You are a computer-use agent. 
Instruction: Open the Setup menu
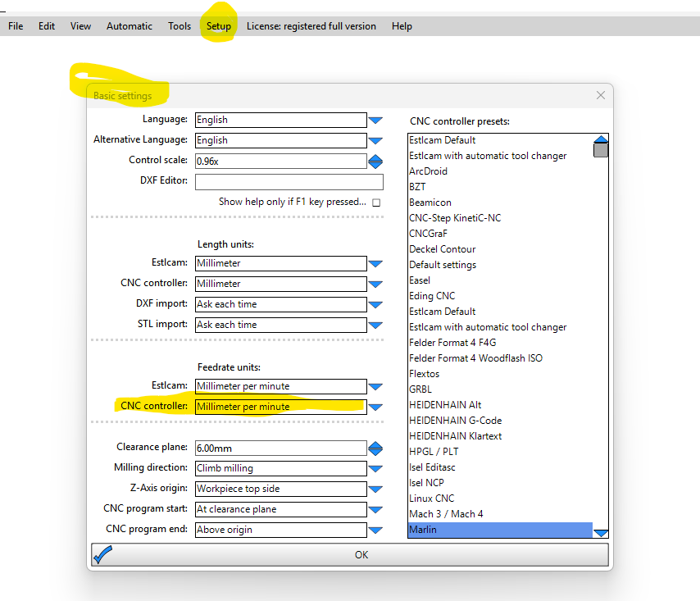coord(218,26)
